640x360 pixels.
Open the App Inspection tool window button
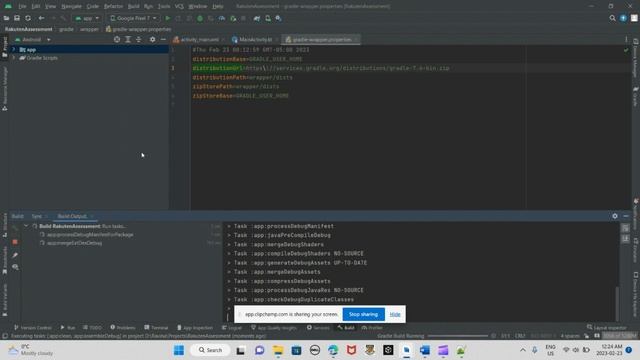[195, 327]
